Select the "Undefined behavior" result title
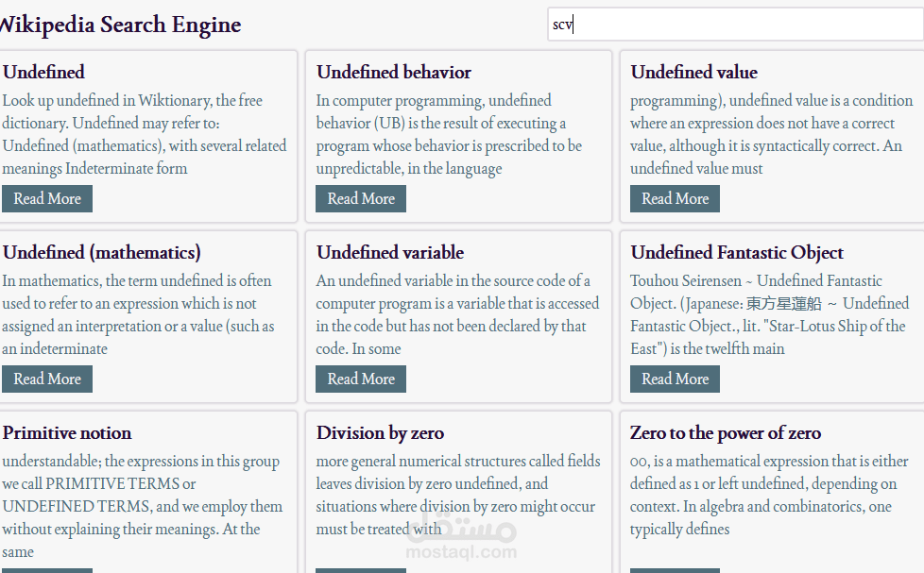 [394, 72]
